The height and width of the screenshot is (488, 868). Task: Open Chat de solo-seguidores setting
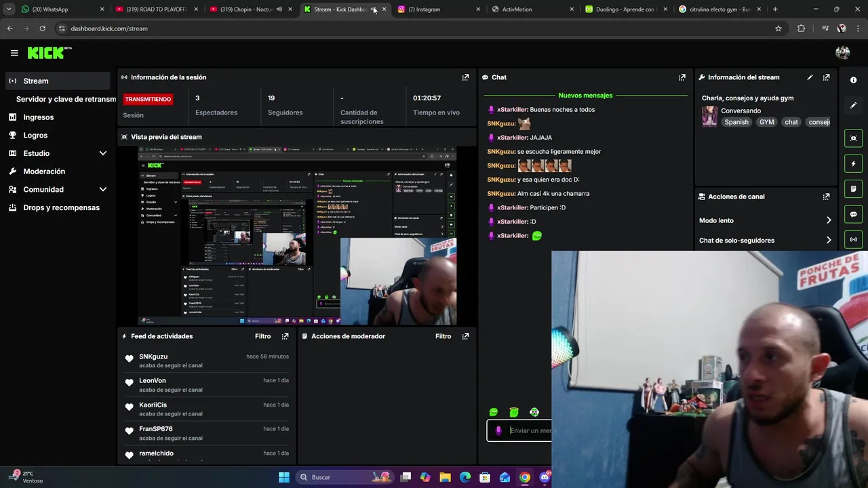(766, 240)
